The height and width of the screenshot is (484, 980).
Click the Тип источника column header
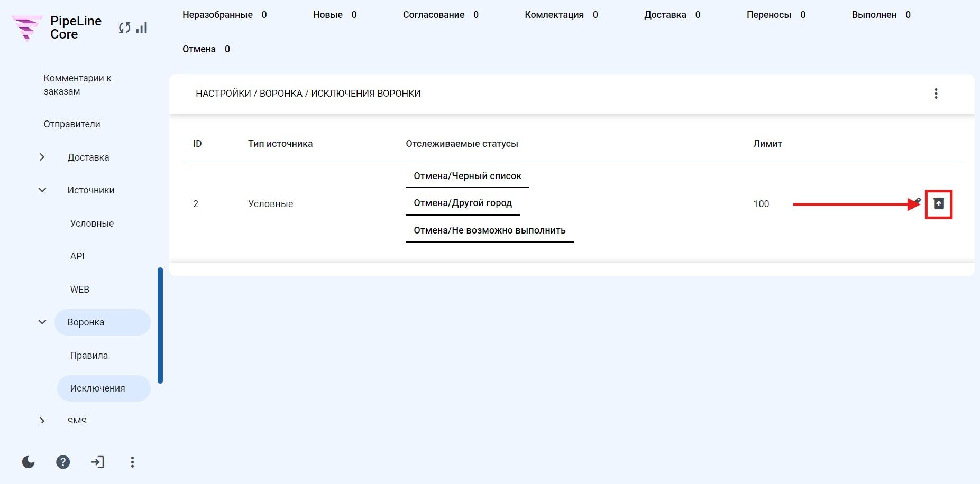coord(280,144)
